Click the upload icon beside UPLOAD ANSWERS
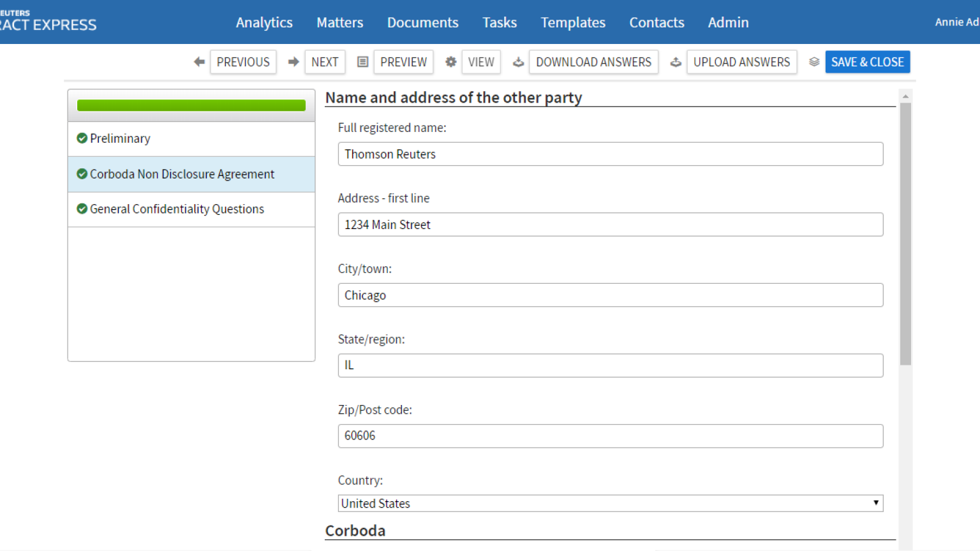 point(676,62)
